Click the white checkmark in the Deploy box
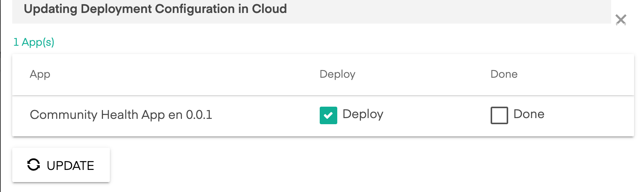This screenshot has width=644, height=192. (328, 115)
